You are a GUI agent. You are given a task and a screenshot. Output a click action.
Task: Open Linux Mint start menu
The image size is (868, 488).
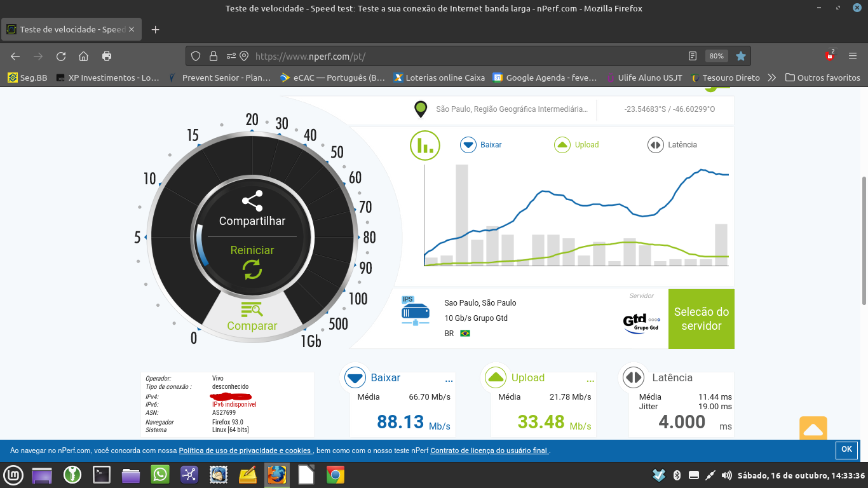(14, 475)
